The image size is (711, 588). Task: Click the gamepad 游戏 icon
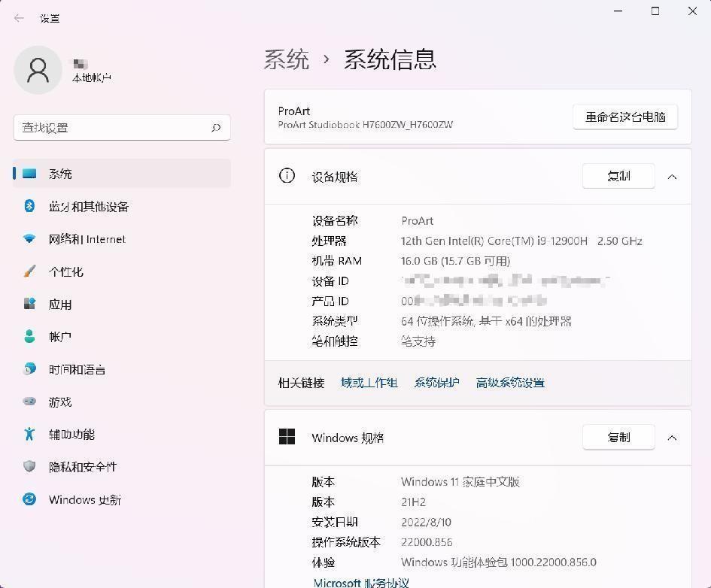(x=29, y=402)
